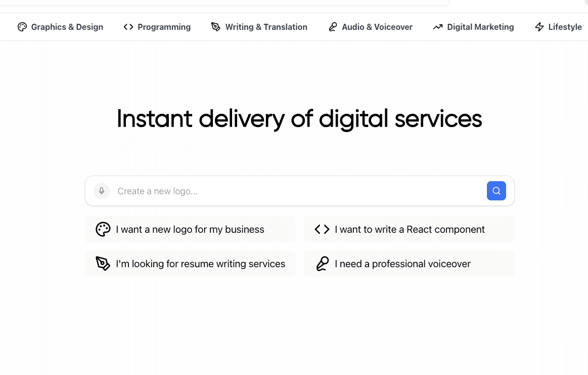
Task: Click the palette icon in logo suggestion
Action: coord(103,229)
